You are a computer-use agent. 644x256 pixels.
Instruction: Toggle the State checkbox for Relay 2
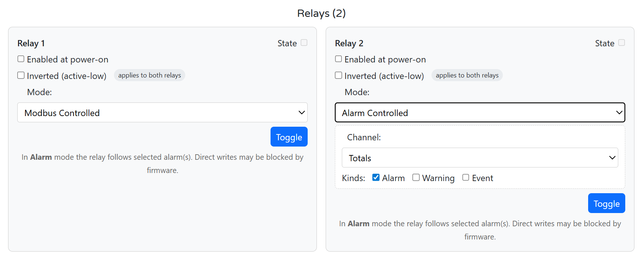tap(621, 43)
